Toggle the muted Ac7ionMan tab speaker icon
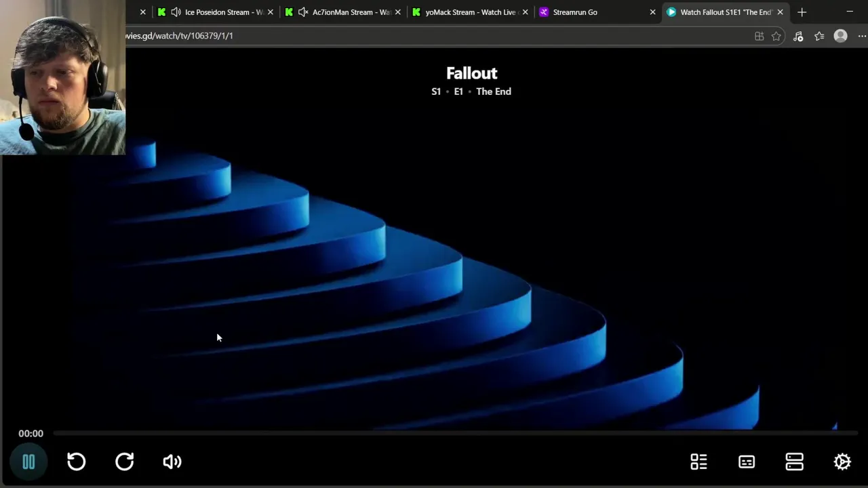The image size is (868, 488). 303,12
